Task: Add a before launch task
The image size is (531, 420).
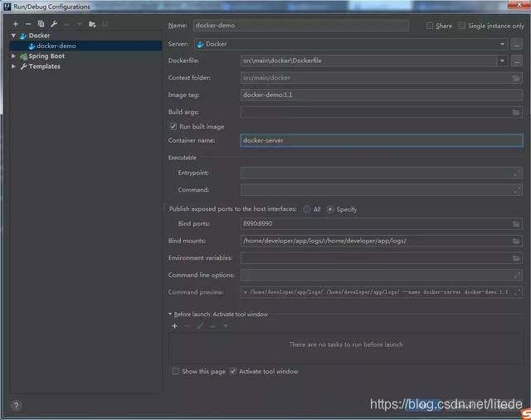Action: pyautogui.click(x=174, y=326)
